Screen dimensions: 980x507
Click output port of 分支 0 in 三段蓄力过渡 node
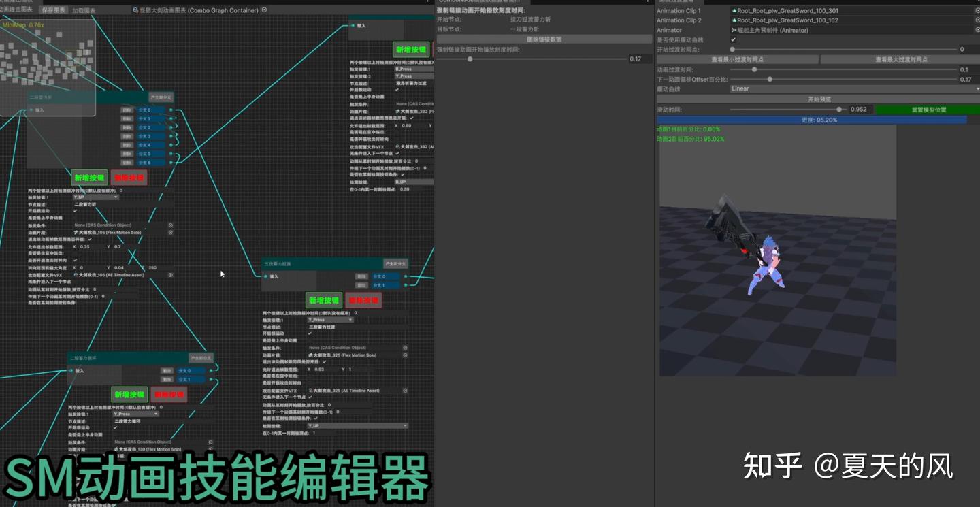406,276
